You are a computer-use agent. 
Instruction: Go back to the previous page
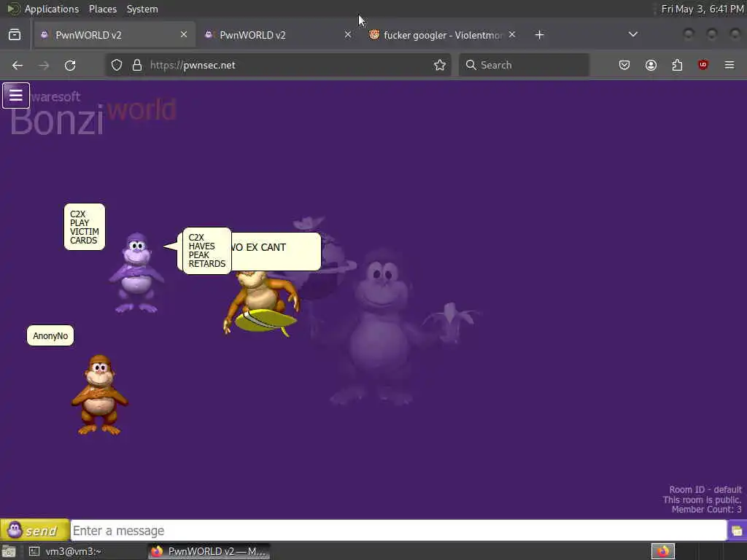tap(18, 65)
